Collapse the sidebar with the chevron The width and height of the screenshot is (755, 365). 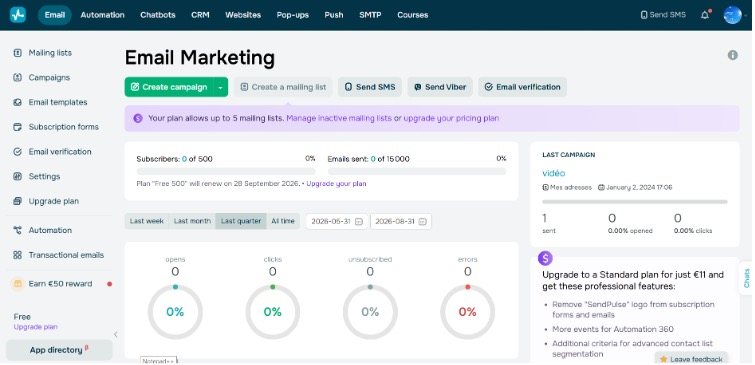coord(116,334)
